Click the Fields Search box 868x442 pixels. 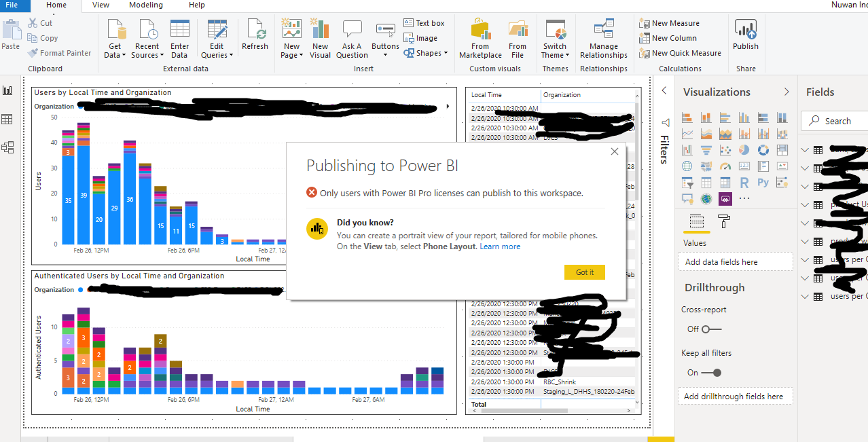pos(834,121)
